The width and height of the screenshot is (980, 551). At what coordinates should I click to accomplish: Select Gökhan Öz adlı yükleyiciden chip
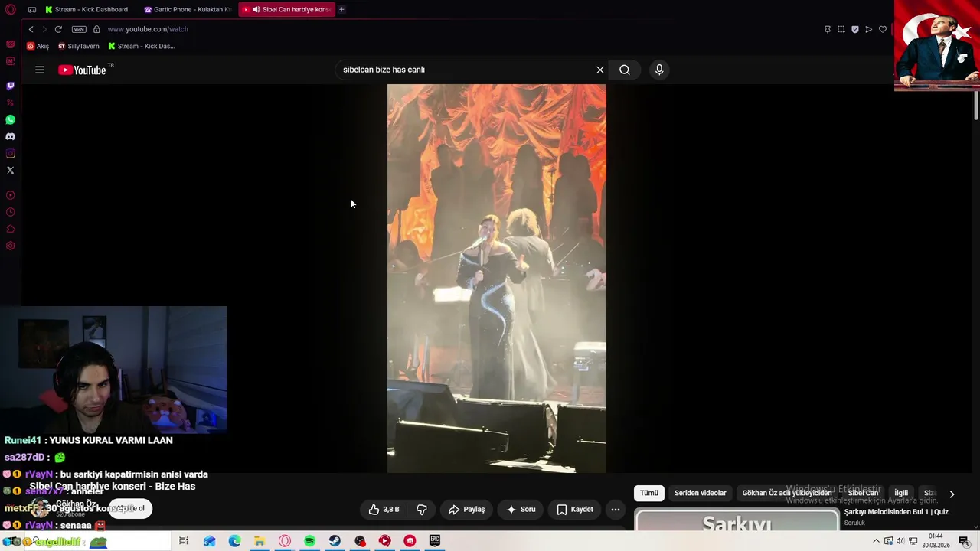[787, 493]
